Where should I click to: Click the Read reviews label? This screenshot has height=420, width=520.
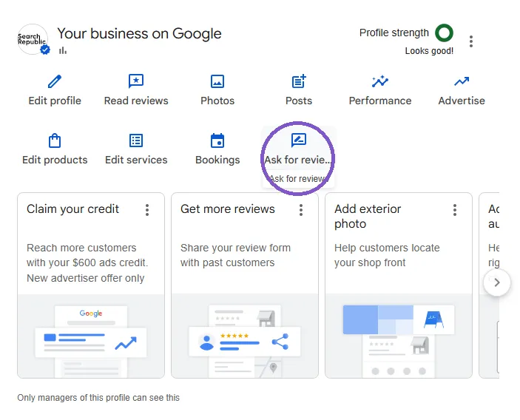pos(136,101)
